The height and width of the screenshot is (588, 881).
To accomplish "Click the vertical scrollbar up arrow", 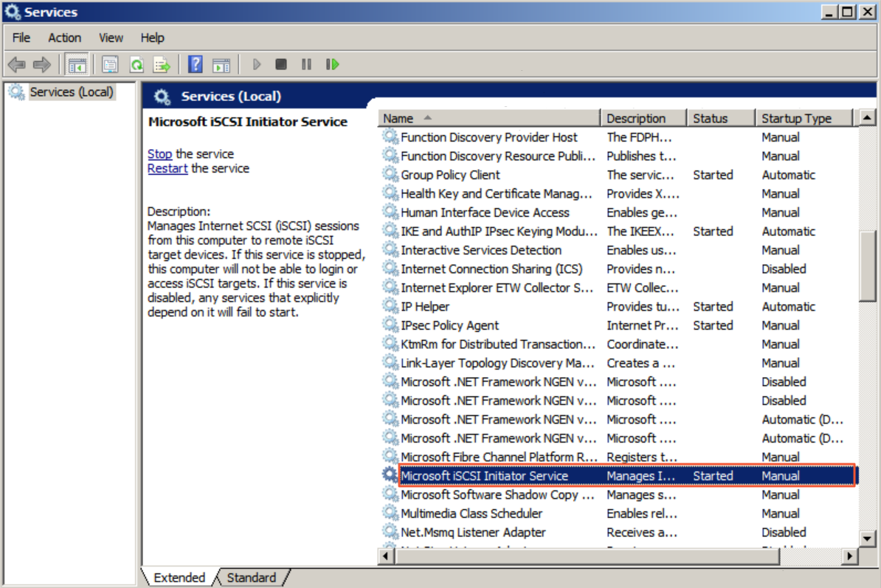I will coord(867,118).
